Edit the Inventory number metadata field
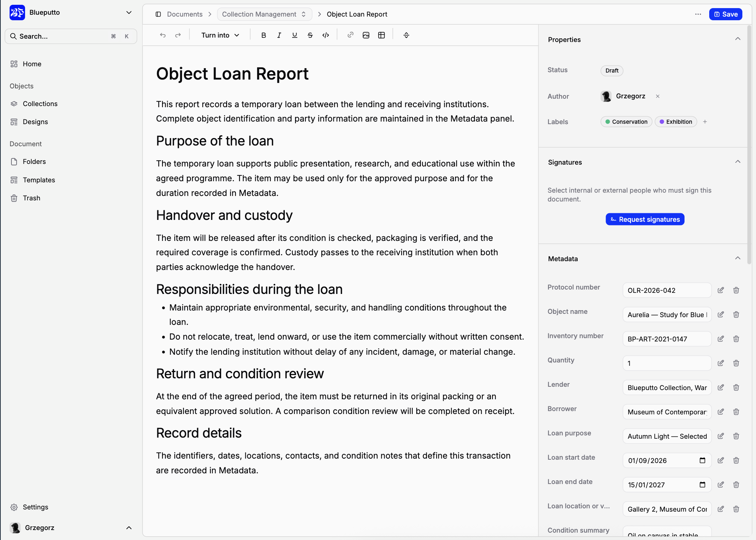 (721, 339)
